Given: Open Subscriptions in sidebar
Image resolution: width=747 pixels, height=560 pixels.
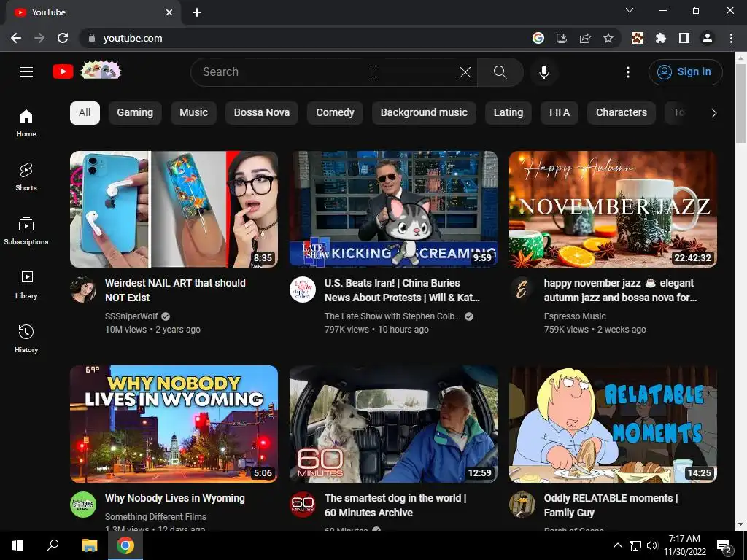Looking at the screenshot, I should tap(26, 230).
